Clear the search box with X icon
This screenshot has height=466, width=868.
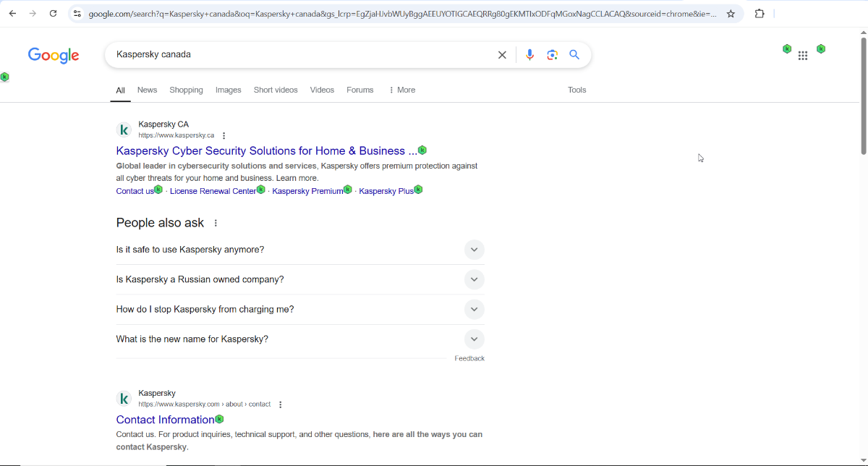click(502, 55)
